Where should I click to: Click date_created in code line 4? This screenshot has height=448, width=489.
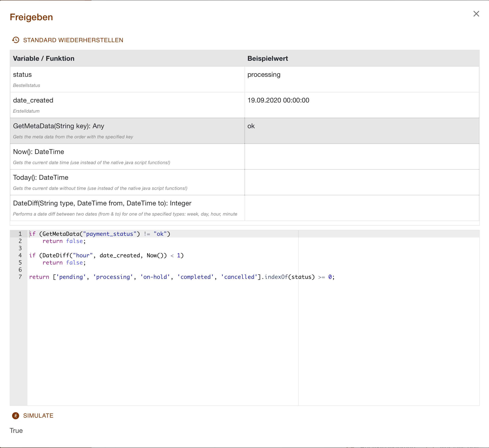[x=120, y=255]
